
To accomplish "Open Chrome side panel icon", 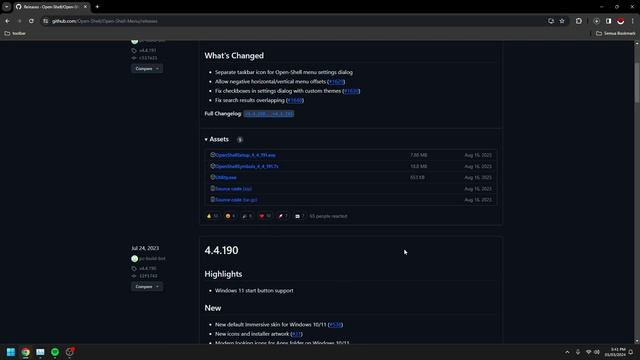I will tap(609, 21).
